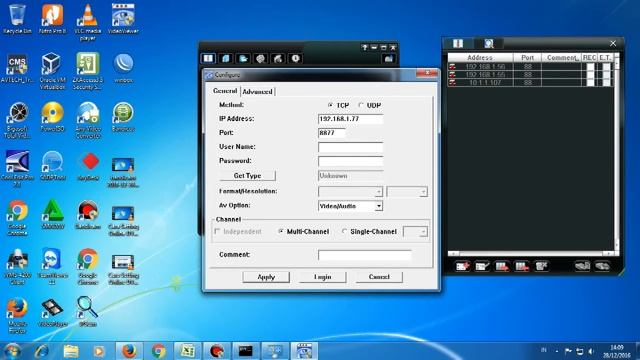Open the Nitro Pro 8 desktop icon
640x360 pixels.
coord(52,19)
